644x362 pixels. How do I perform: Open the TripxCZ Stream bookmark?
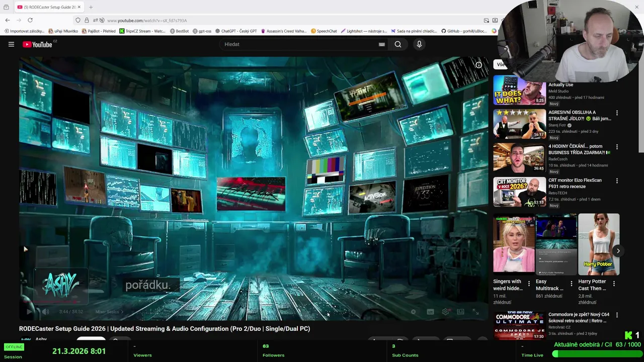click(x=142, y=31)
